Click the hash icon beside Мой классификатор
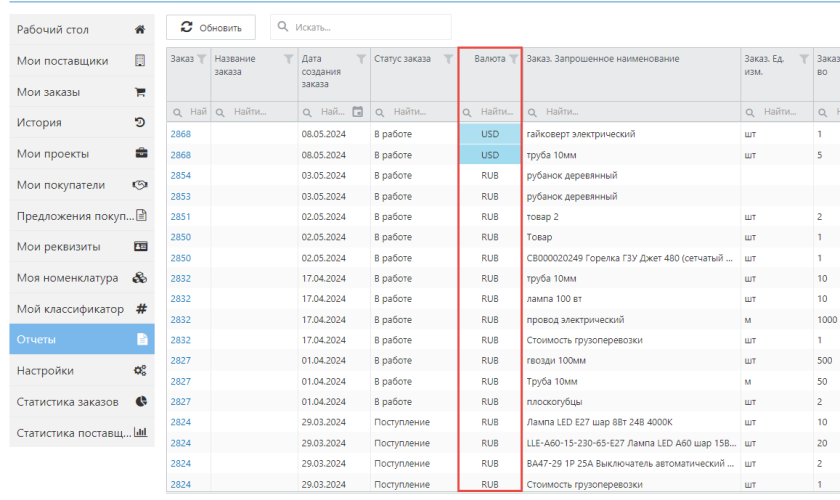The width and height of the screenshot is (840, 500). click(x=140, y=309)
